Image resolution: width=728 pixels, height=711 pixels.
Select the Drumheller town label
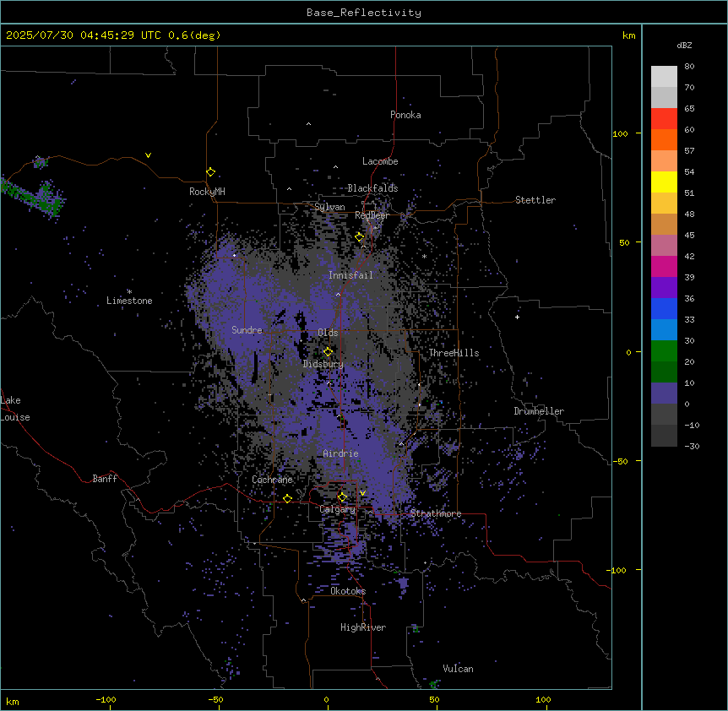click(x=539, y=411)
